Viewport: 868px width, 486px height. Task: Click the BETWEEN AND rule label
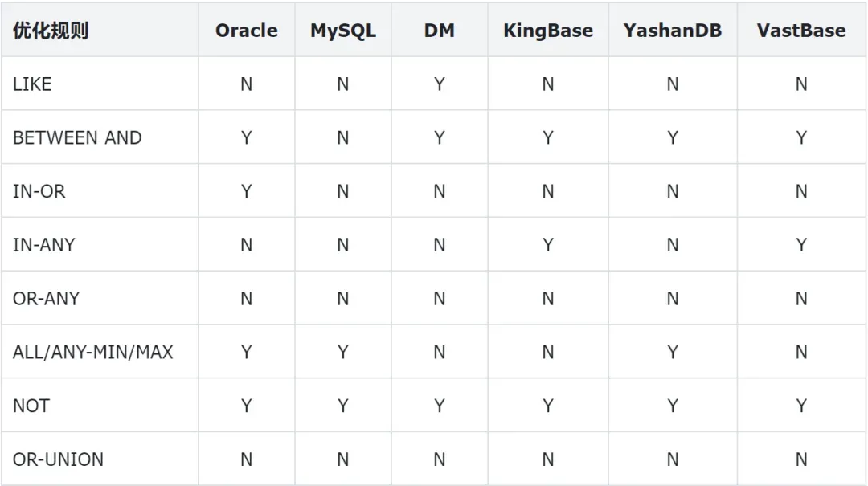point(77,137)
